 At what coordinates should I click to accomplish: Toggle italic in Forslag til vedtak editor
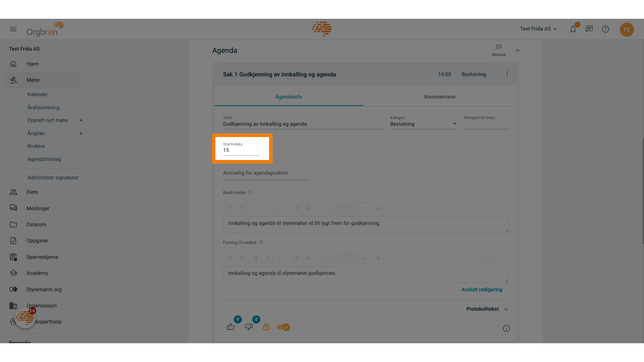[x=267, y=258]
